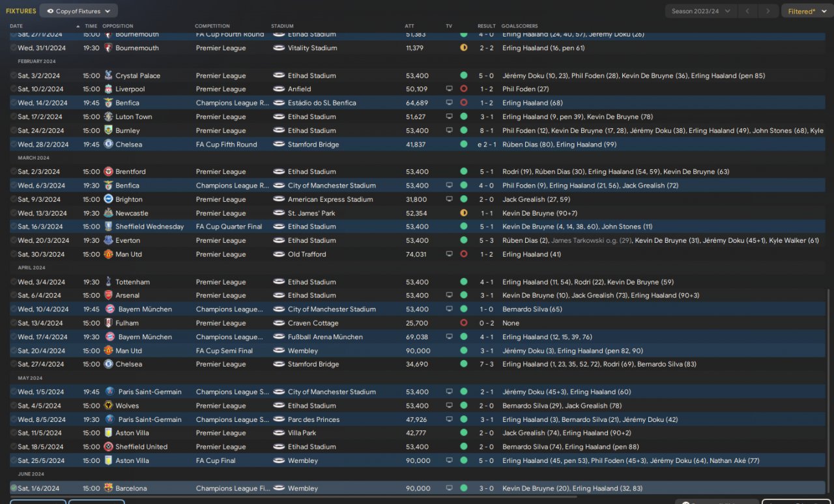
Task: Open the American Express Stadium link
Action: pyautogui.click(x=330, y=199)
